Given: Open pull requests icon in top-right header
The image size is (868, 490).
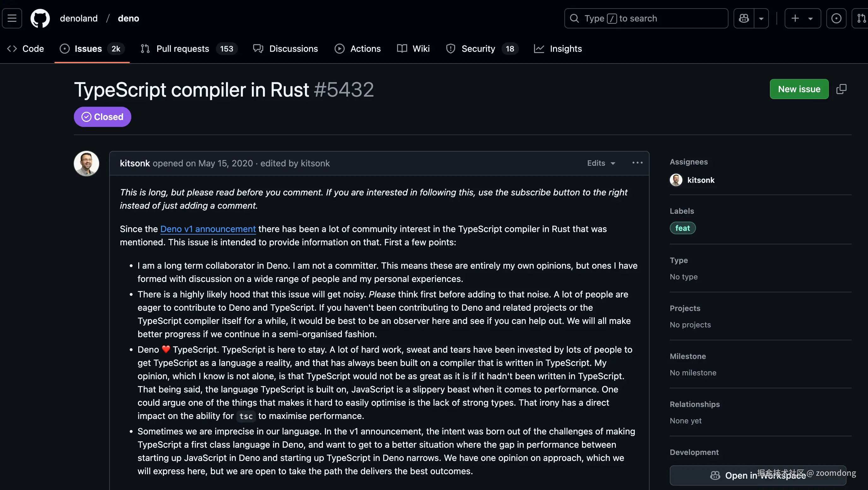Looking at the screenshot, I should 861,18.
